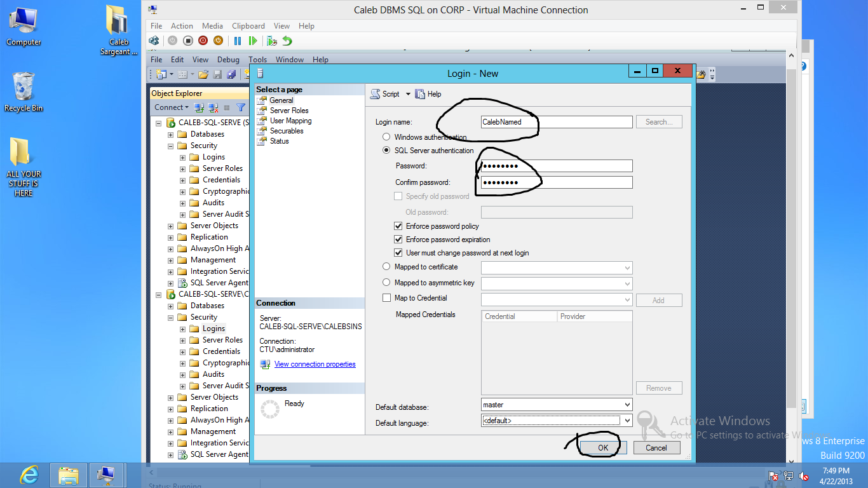Image resolution: width=868 pixels, height=488 pixels.
Task: Click the red Shut Down VM icon
Action: click(203, 41)
